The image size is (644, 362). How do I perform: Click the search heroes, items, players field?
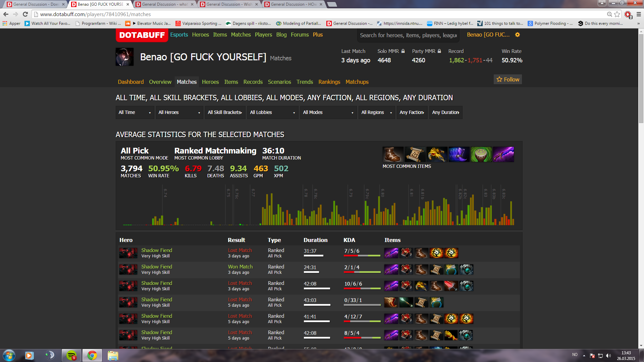[409, 35]
